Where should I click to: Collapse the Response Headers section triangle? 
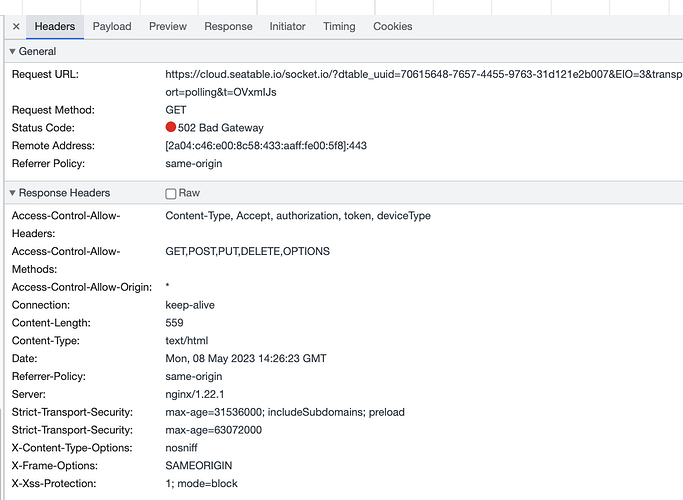click(12, 193)
